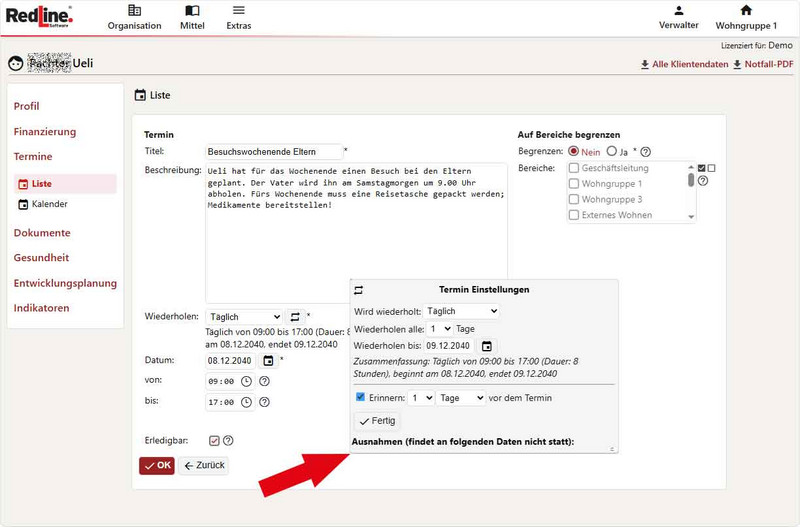Viewport: 800px width, 527px height.
Task: Click help icon beside 'bis' time
Action: [264, 402]
